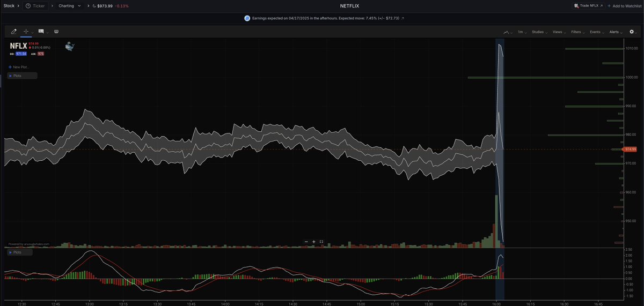Viewport: 644px width, 306px height.
Task: Expand the annotation tool dropdown arrow
Action: pos(48,32)
